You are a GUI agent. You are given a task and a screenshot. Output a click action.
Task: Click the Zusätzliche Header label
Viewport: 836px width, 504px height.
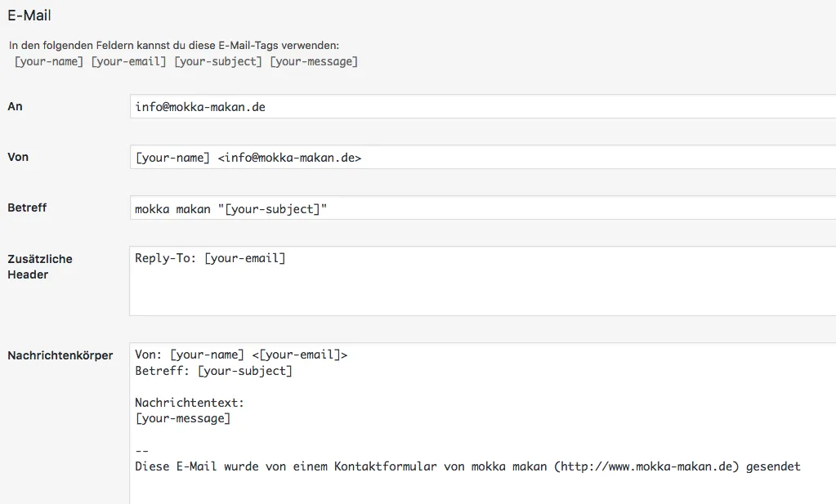(x=40, y=266)
